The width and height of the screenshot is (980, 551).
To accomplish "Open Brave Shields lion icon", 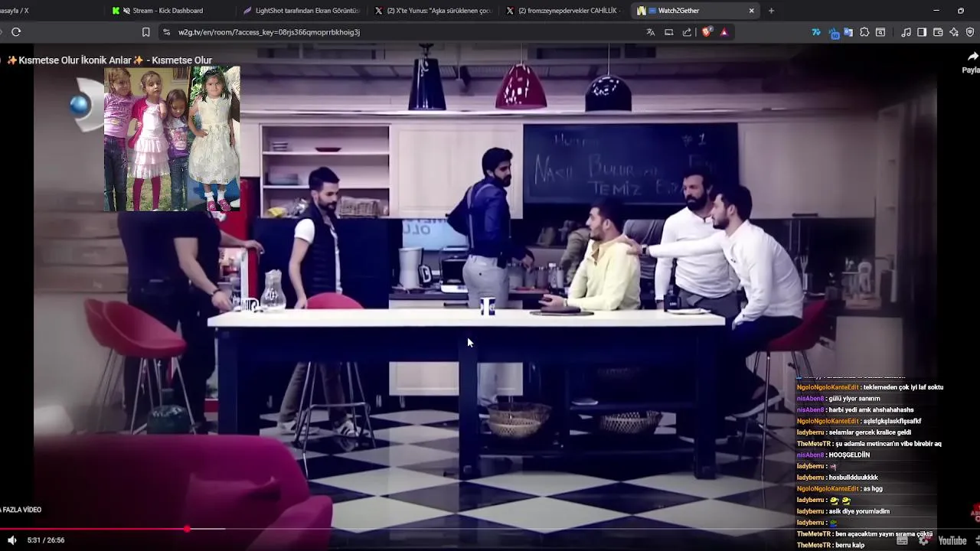I will pos(707,32).
